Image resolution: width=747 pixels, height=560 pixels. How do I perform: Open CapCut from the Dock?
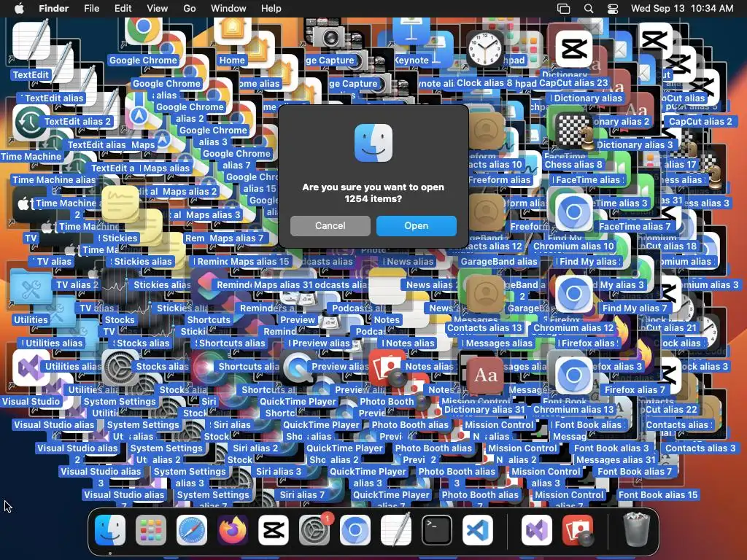click(274, 530)
